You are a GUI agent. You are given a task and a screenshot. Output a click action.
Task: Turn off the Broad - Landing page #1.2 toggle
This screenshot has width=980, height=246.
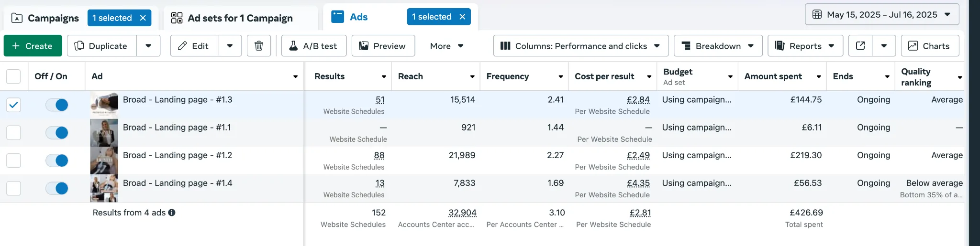pyautogui.click(x=57, y=160)
